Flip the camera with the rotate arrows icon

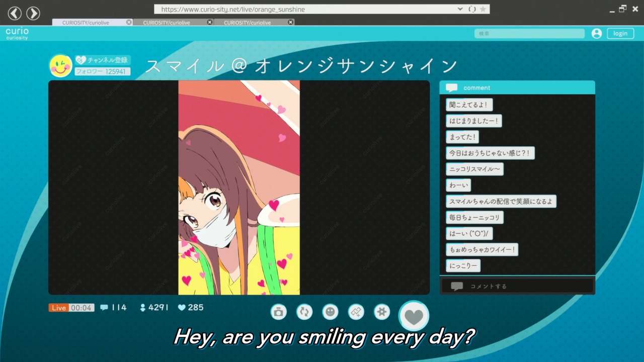[x=304, y=312]
